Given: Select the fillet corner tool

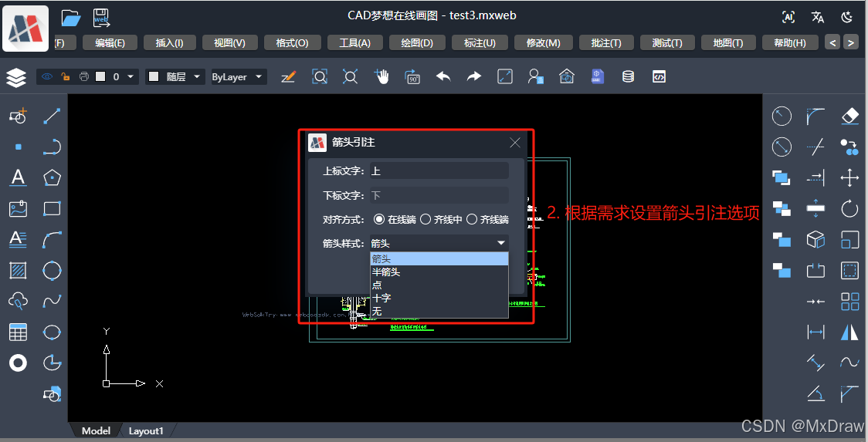Looking at the screenshot, I should point(815,116).
